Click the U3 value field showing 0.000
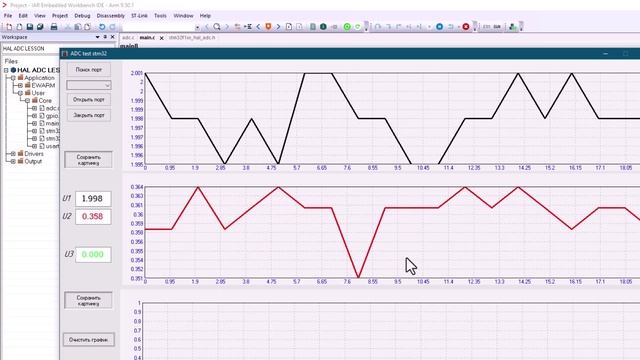This screenshot has width=640, height=360. pos(93,255)
